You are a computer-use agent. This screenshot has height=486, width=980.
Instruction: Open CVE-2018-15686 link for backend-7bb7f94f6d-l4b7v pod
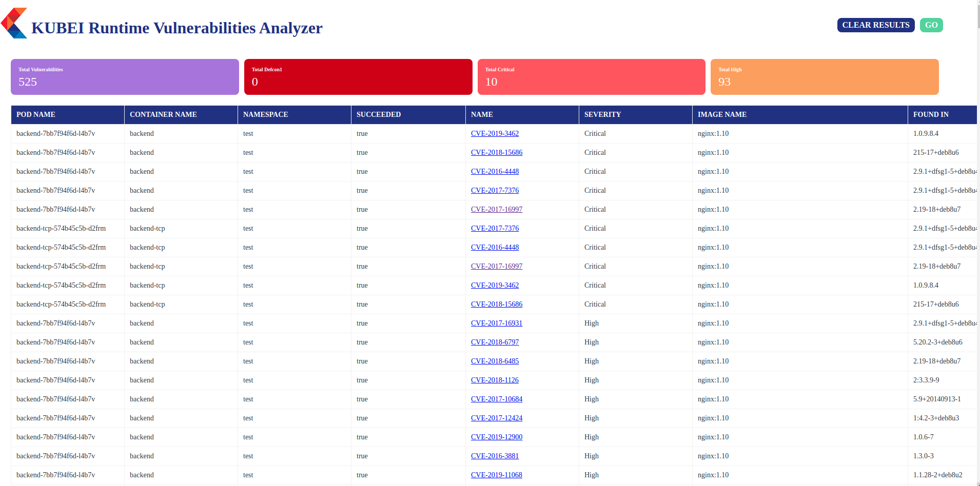pos(497,152)
